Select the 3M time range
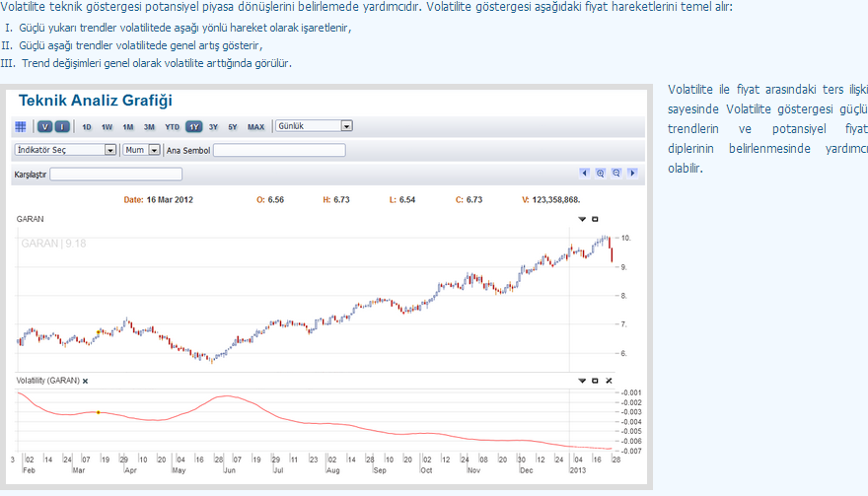The width and height of the screenshot is (868, 496). click(x=149, y=127)
